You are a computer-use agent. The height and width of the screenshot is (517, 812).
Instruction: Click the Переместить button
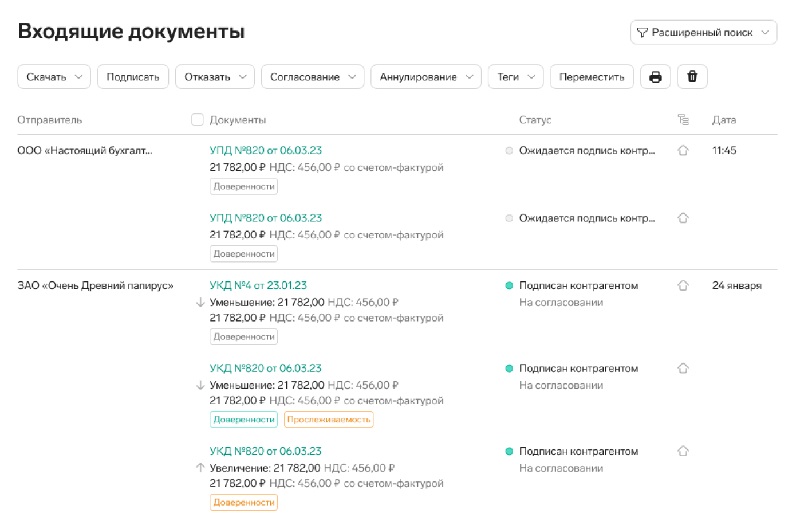592,77
